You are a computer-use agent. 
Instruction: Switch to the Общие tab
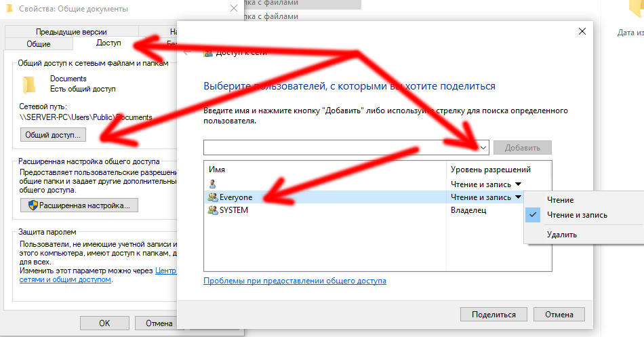(38, 44)
